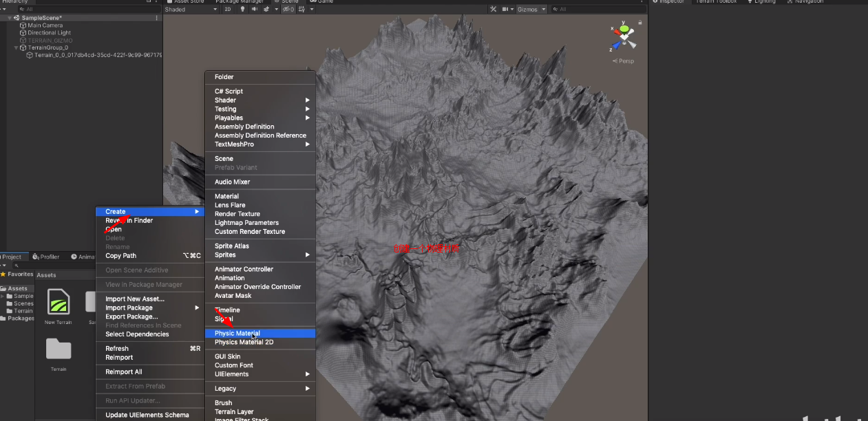Choose Material from Create submenu

[x=260, y=197]
